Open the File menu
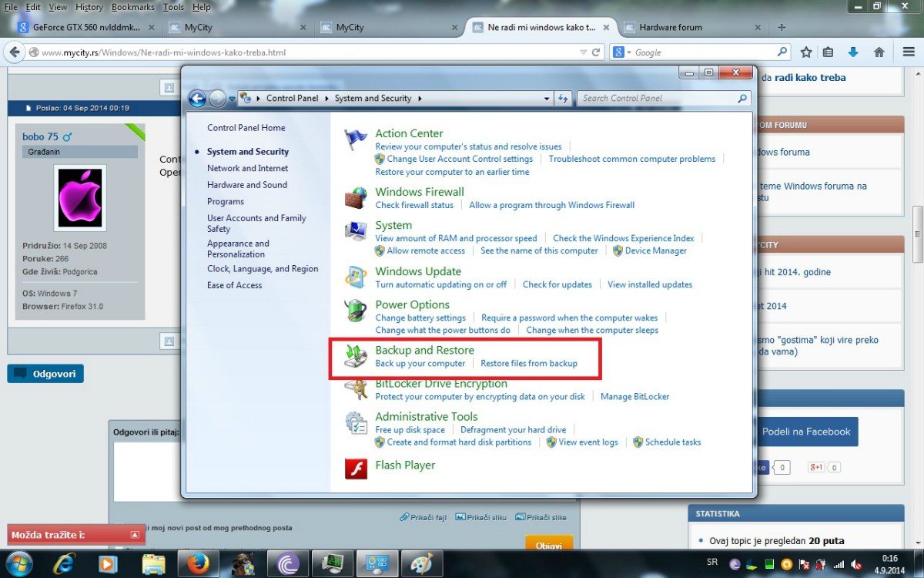The width and height of the screenshot is (924, 578). [11, 7]
